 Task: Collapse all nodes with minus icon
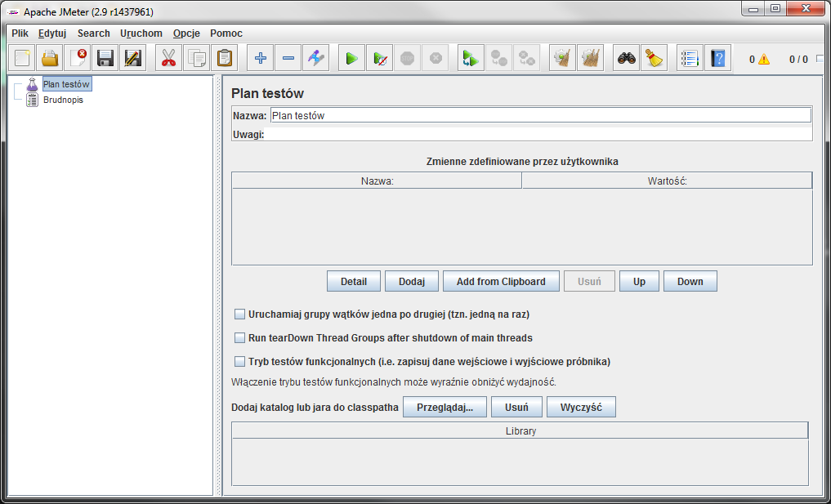[x=288, y=58]
